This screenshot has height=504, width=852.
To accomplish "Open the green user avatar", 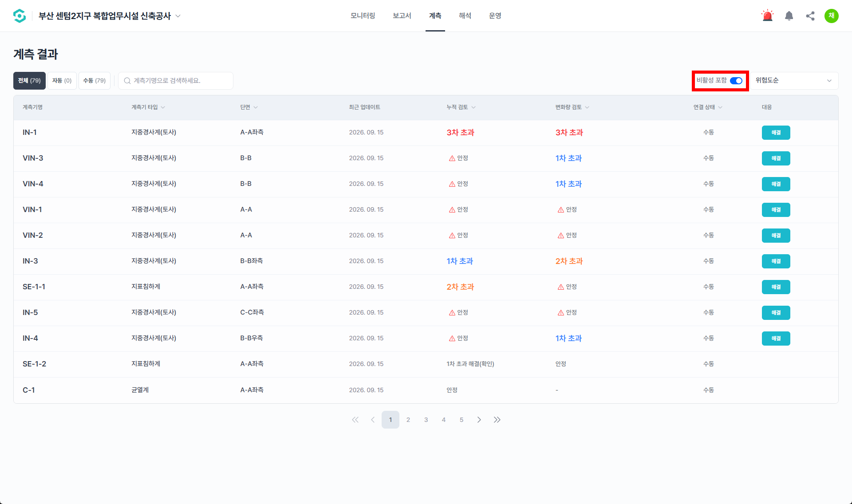I will [x=832, y=16].
